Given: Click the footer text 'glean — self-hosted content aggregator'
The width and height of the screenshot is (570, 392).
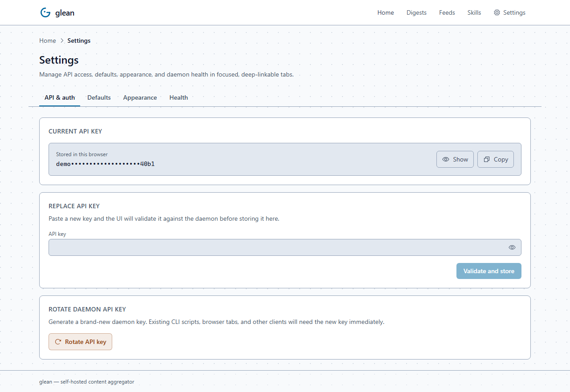Looking at the screenshot, I should tap(86, 382).
